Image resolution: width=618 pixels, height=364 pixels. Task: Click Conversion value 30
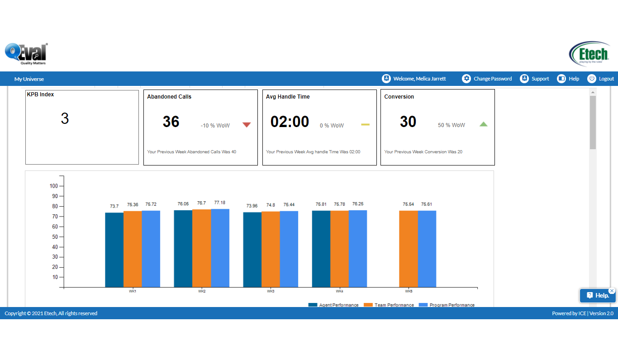408,122
